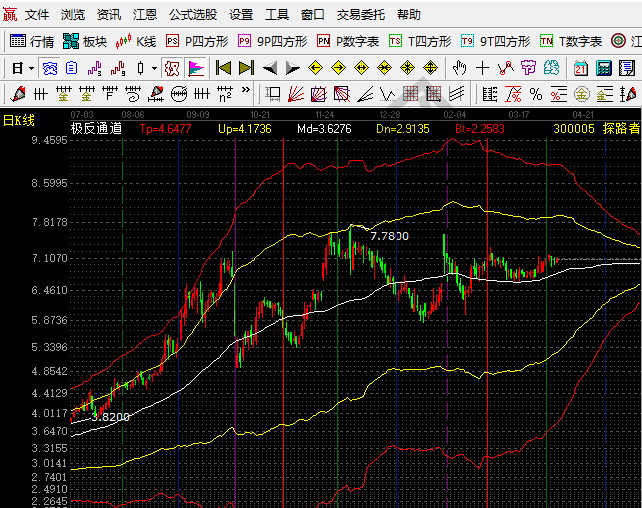Viewport: 642px width, 508px height.
Task: Open the T四方形 time square
Action: pyautogui.click(x=421, y=41)
